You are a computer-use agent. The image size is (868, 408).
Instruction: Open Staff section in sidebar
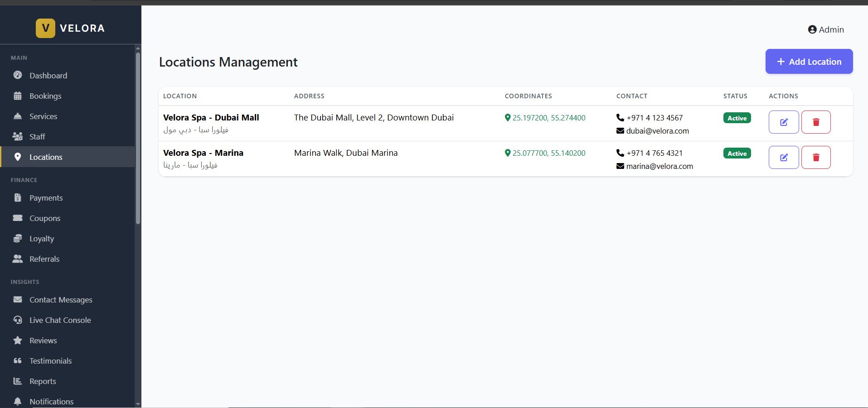[37, 137]
